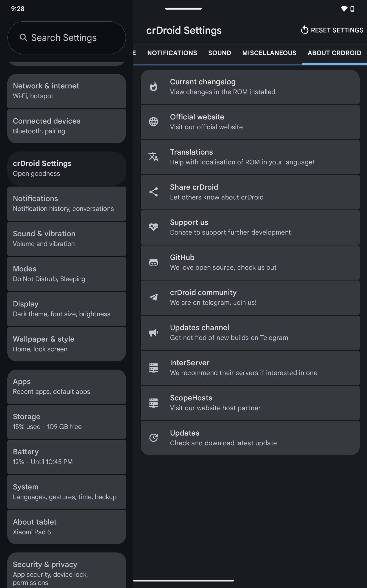Go to Battery settings in sidebar

[x=67, y=457]
